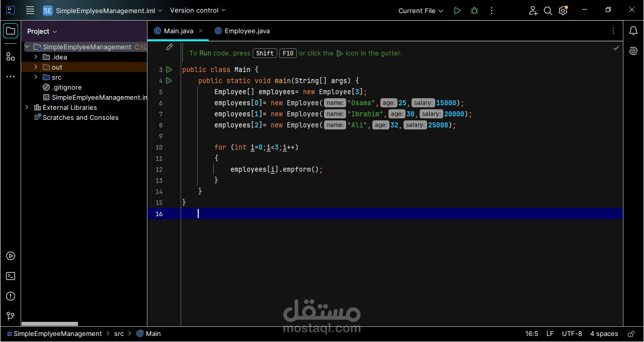
Task: Open the Notifications bell
Action: click(x=633, y=31)
